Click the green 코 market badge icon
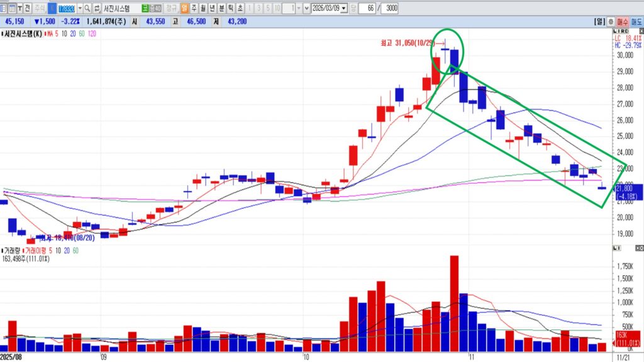Image resolution: width=644 pixels, height=362 pixels. click(x=145, y=8)
